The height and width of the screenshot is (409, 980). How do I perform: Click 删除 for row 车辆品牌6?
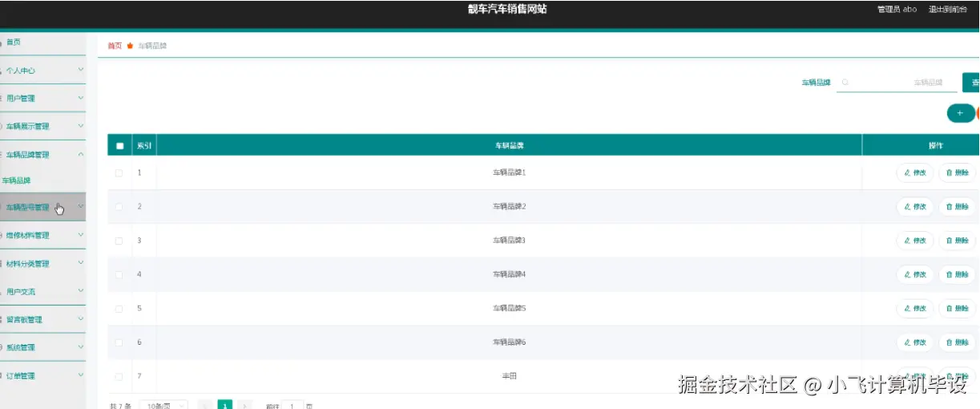pos(958,342)
